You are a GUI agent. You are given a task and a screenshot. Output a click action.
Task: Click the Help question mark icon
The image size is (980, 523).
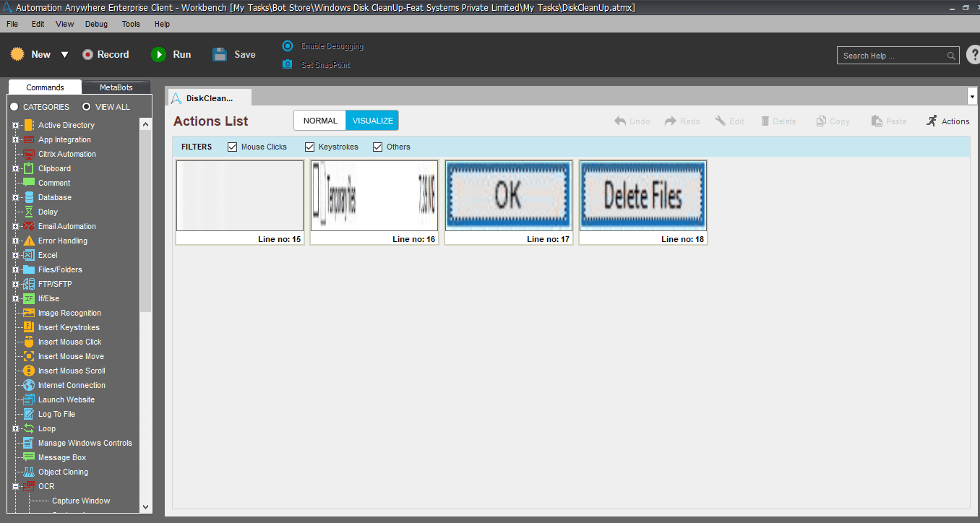(x=973, y=56)
